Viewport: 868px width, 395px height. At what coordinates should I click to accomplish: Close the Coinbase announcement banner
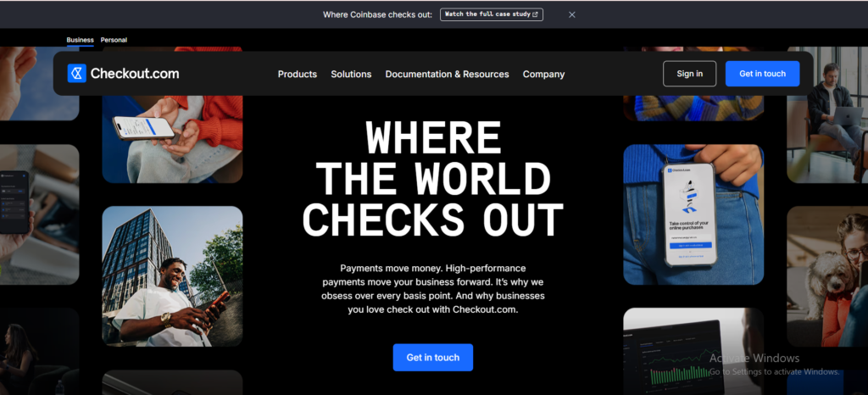pyautogui.click(x=572, y=15)
